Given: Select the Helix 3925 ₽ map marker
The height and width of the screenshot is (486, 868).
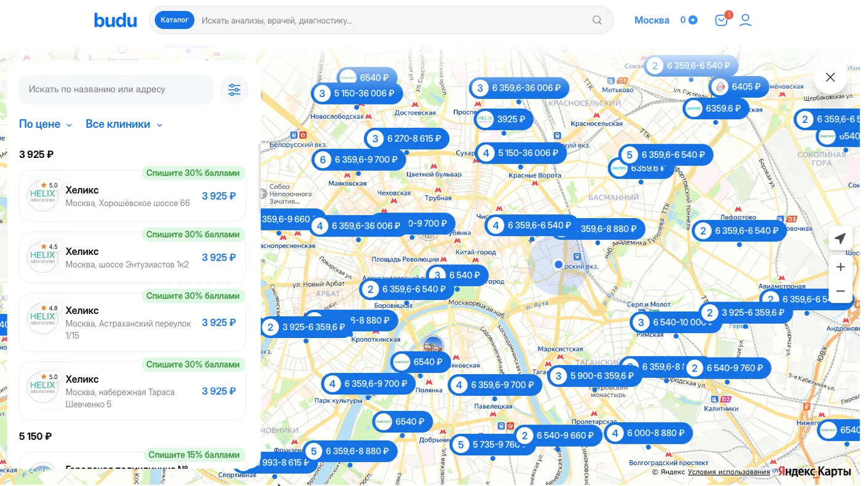Looking at the screenshot, I should pyautogui.click(x=503, y=119).
